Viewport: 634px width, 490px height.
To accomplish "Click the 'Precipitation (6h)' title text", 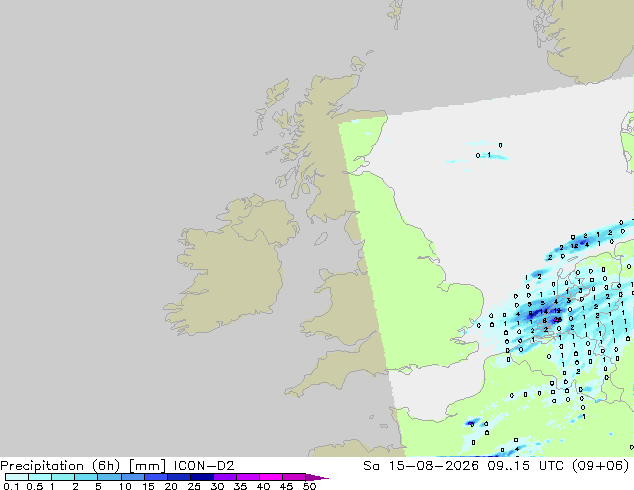I will (60, 466).
